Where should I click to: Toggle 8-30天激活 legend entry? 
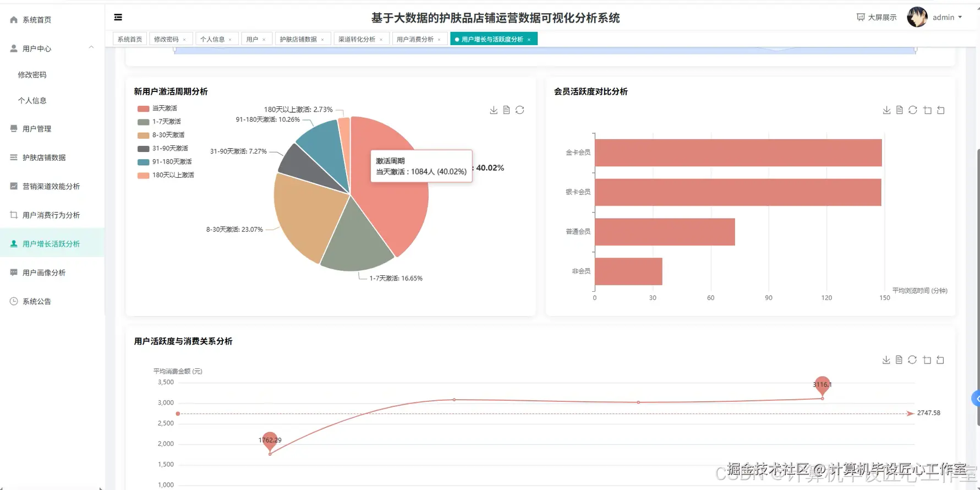161,135
